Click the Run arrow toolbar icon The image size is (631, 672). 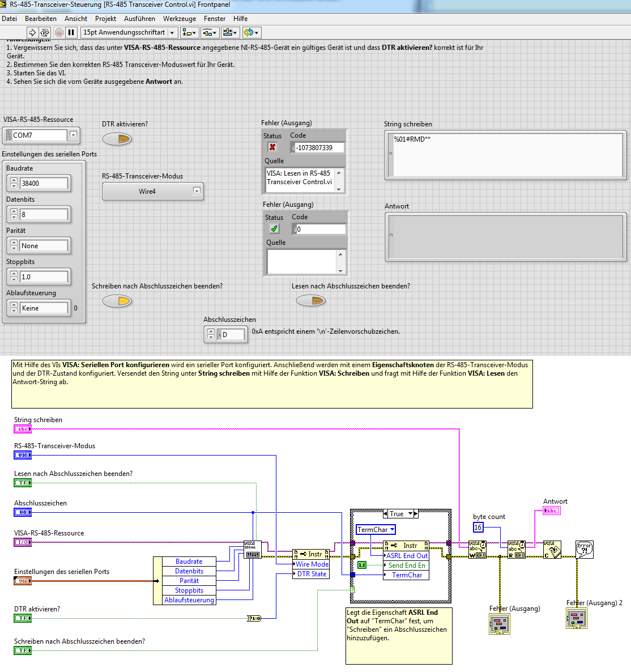tap(32, 32)
